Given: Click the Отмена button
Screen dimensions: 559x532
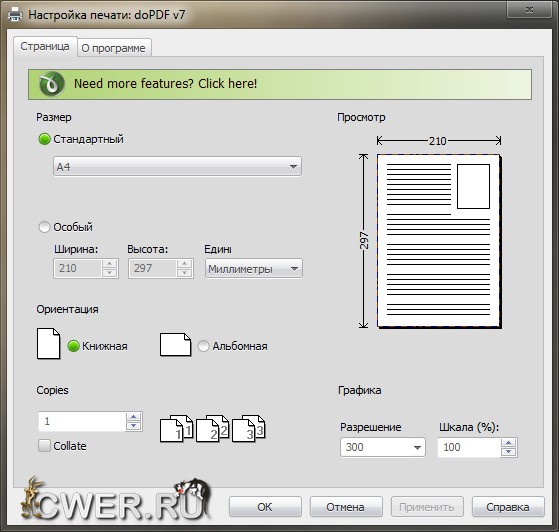Looking at the screenshot, I should (345, 507).
